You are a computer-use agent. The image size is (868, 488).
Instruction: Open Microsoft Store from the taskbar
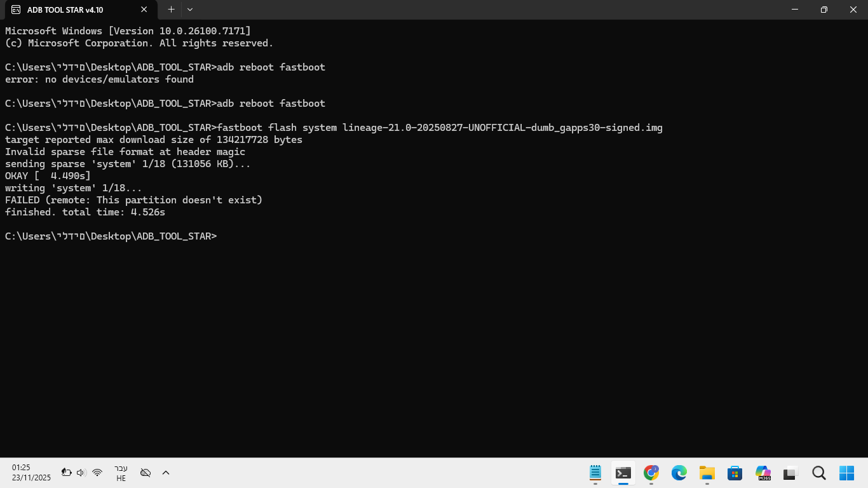tap(735, 473)
